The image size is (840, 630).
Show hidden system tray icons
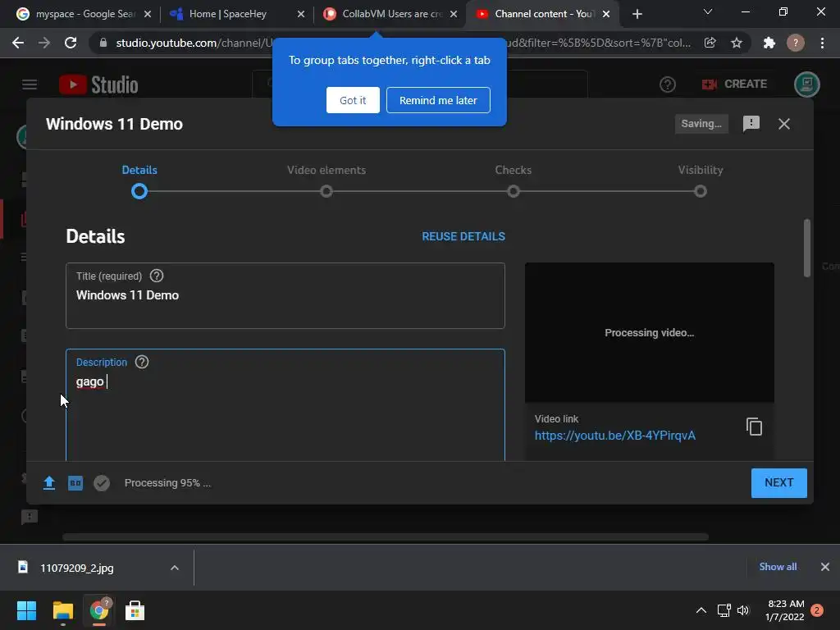tap(701, 610)
